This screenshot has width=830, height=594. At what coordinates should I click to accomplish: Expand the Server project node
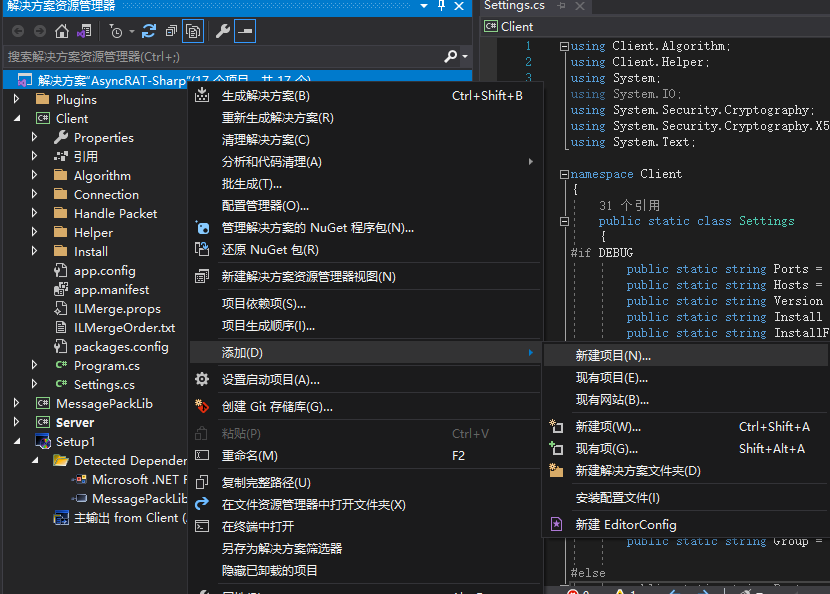tap(17, 423)
